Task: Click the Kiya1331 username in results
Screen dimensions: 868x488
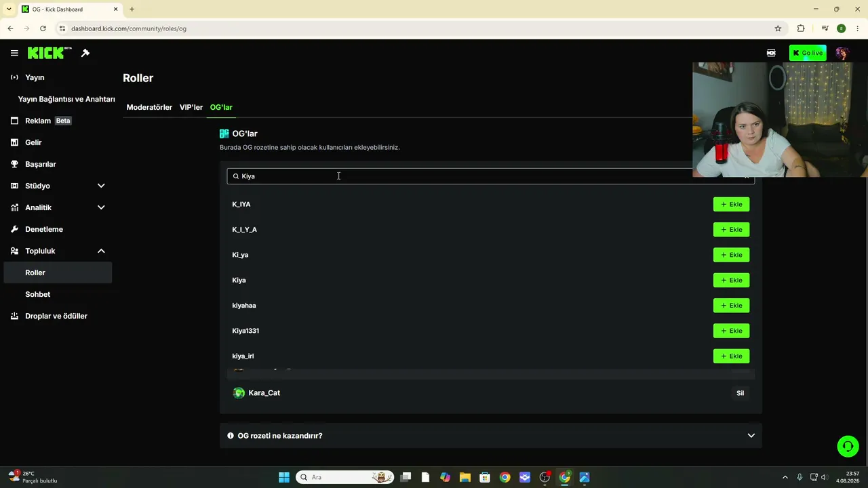Action: click(x=245, y=331)
